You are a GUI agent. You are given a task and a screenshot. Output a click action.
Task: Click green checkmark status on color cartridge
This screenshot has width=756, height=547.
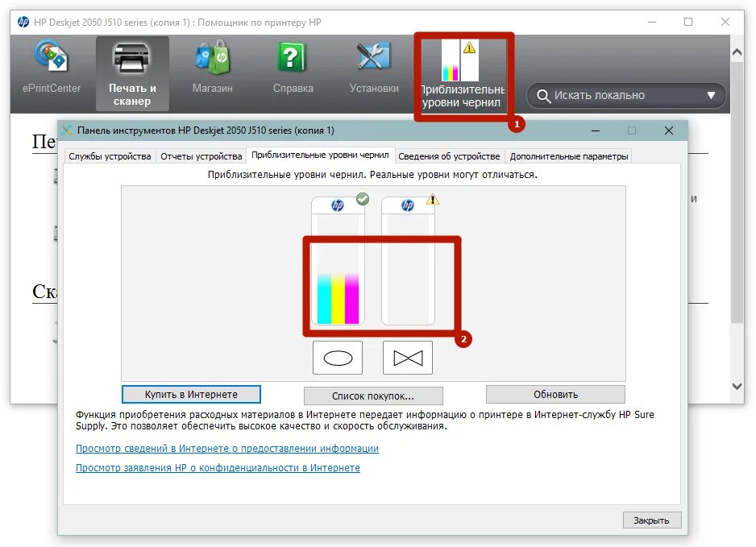tap(363, 198)
